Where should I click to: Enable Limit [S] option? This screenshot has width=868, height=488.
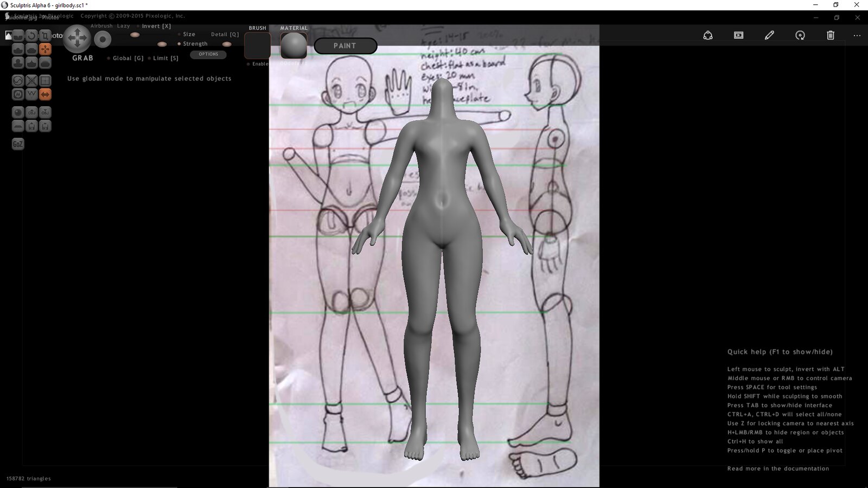point(163,58)
